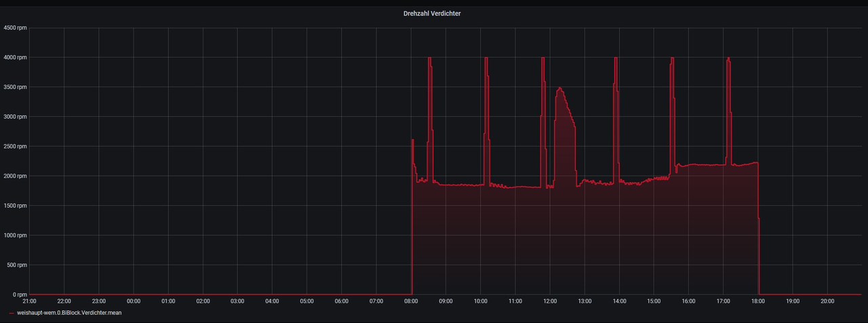
Task: Click the 07:00 time axis label
Action: 376,301
